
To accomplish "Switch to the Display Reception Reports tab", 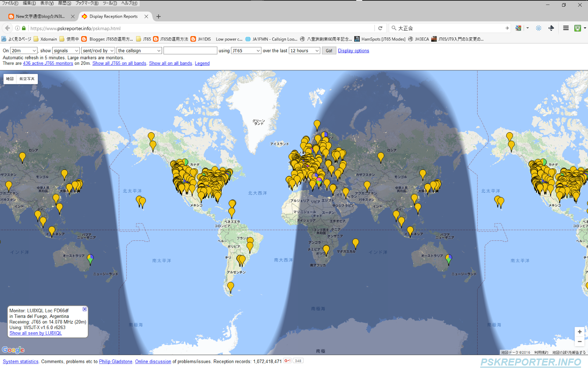I will tap(114, 16).
